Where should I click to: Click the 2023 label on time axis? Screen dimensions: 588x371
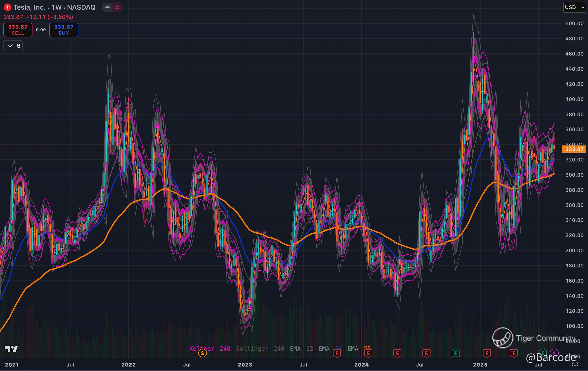(245, 365)
